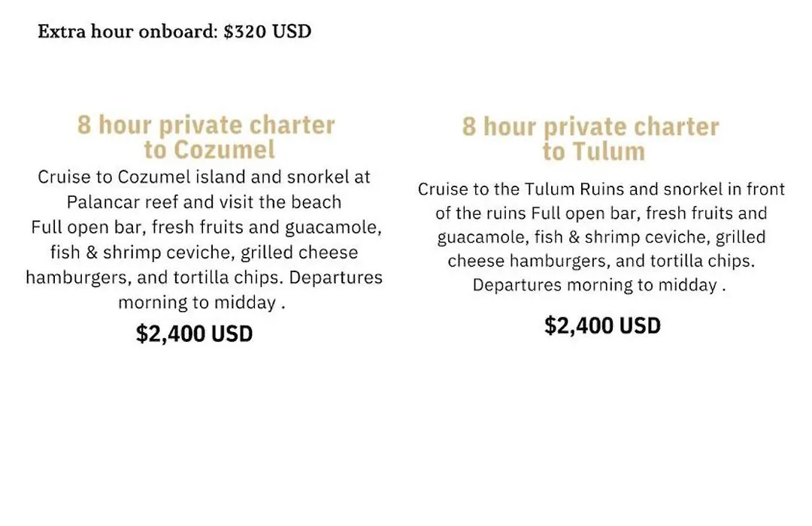Click 'Palancar reef and visit the beach' line
This screenshot has height=526, width=812.
pos(204,202)
